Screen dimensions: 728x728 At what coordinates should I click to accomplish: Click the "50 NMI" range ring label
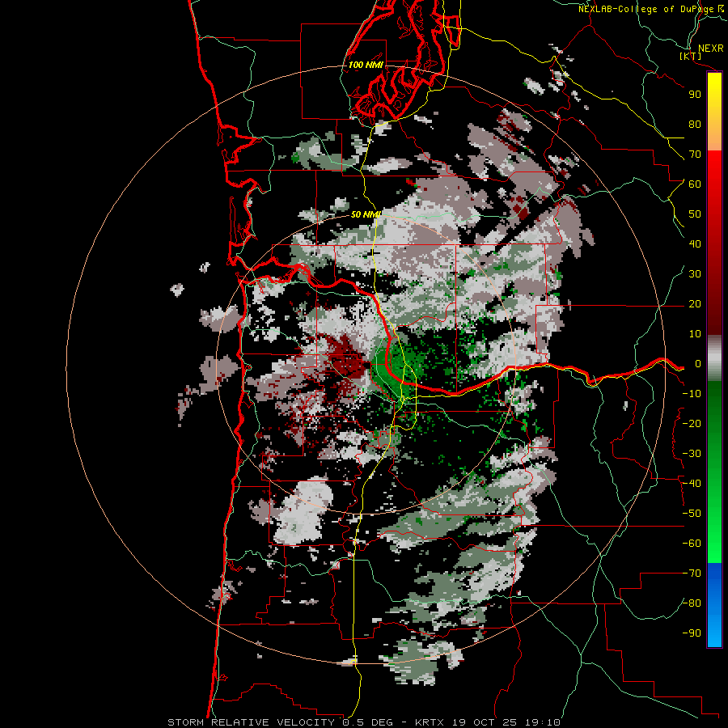pos(366,214)
